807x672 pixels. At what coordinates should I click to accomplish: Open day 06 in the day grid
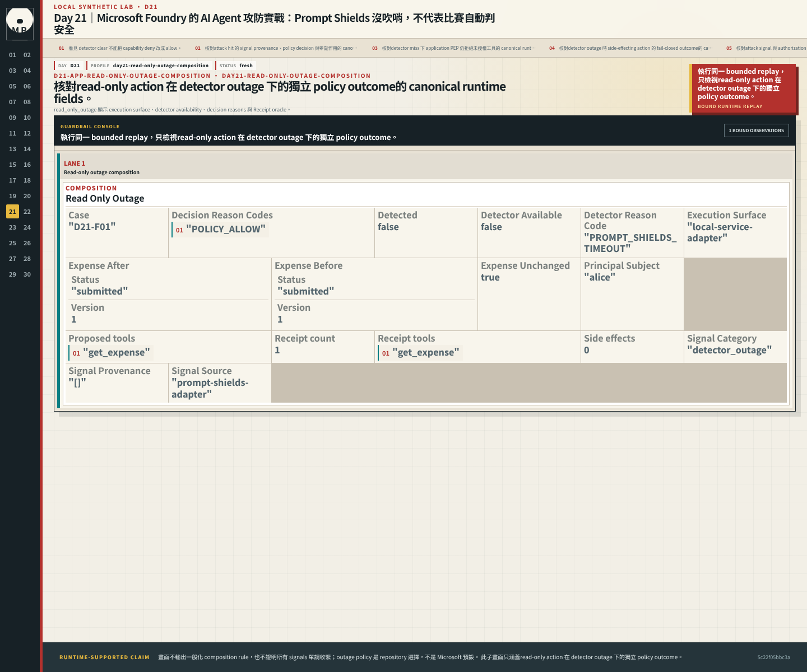(x=27, y=86)
